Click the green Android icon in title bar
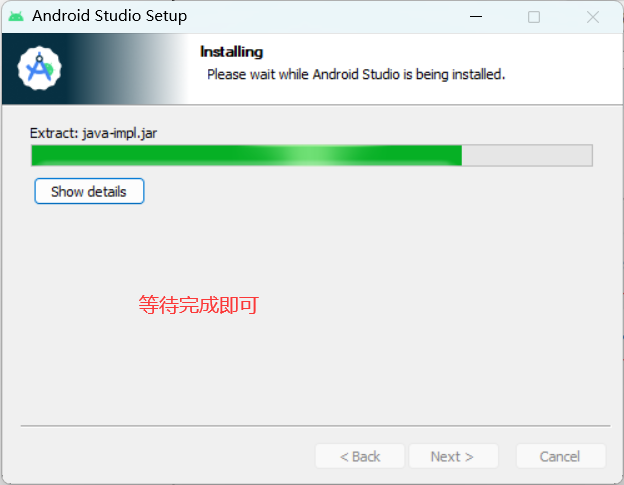The width and height of the screenshot is (624, 485). (x=16, y=16)
